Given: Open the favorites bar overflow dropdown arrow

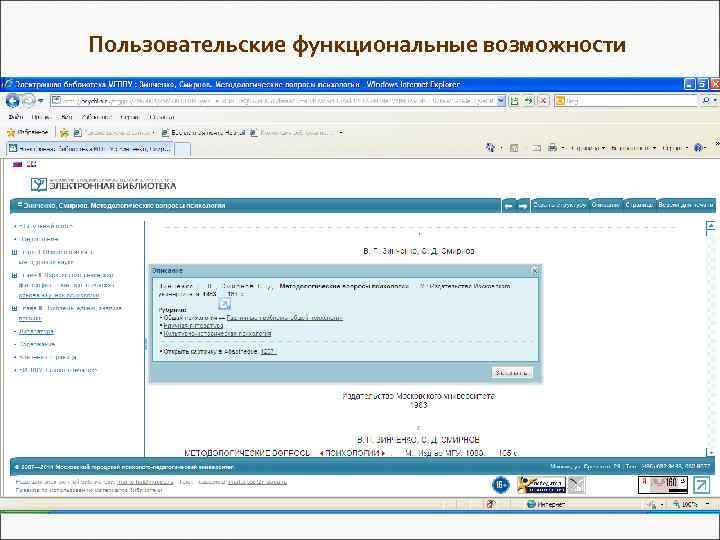Looking at the screenshot, I should pyautogui.click(x=341, y=133).
